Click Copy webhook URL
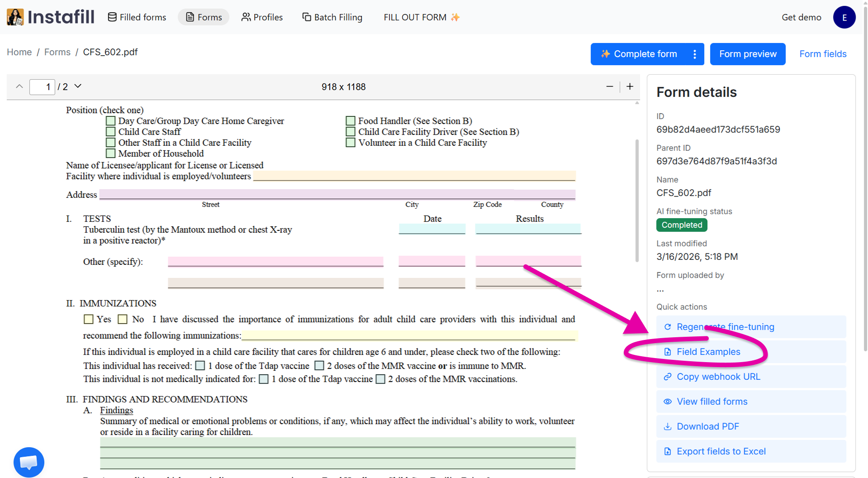The image size is (868, 478). 751,377
